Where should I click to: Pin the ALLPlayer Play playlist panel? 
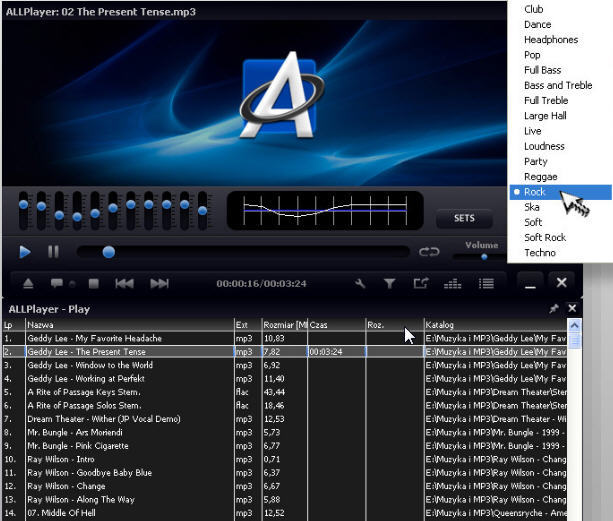pos(554,309)
